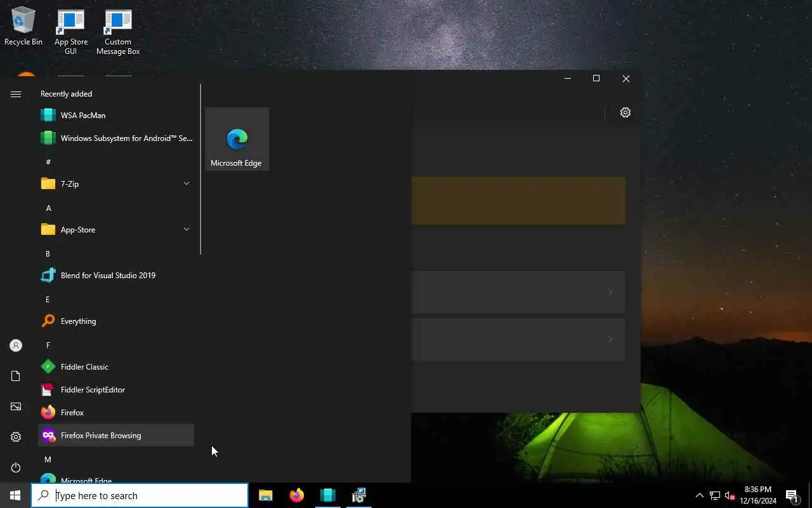This screenshot has height=508, width=812.
Task: Open the 7-Zip folder icon
Action: point(48,184)
